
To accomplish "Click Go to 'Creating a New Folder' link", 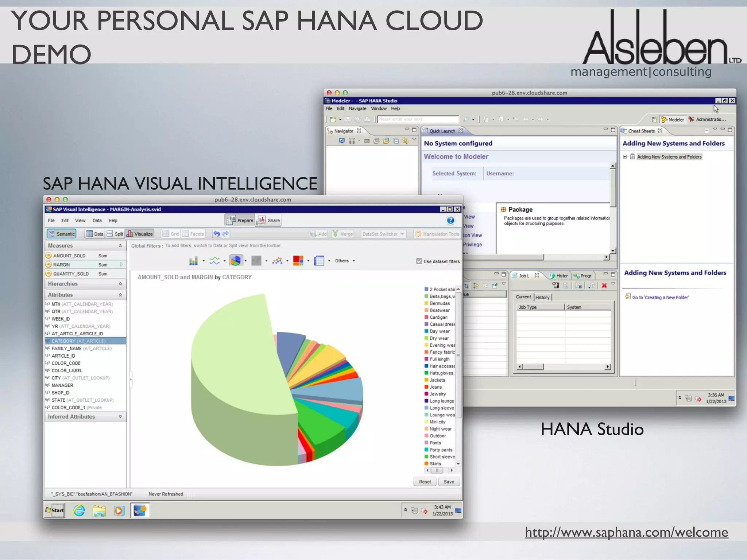I will pyautogui.click(x=660, y=297).
